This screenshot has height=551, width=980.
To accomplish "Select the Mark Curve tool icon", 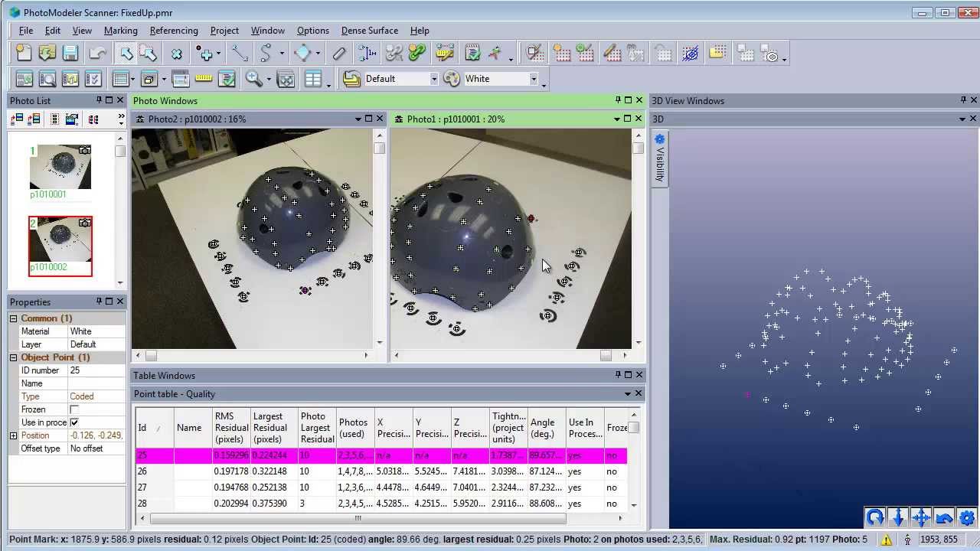I will (x=266, y=53).
